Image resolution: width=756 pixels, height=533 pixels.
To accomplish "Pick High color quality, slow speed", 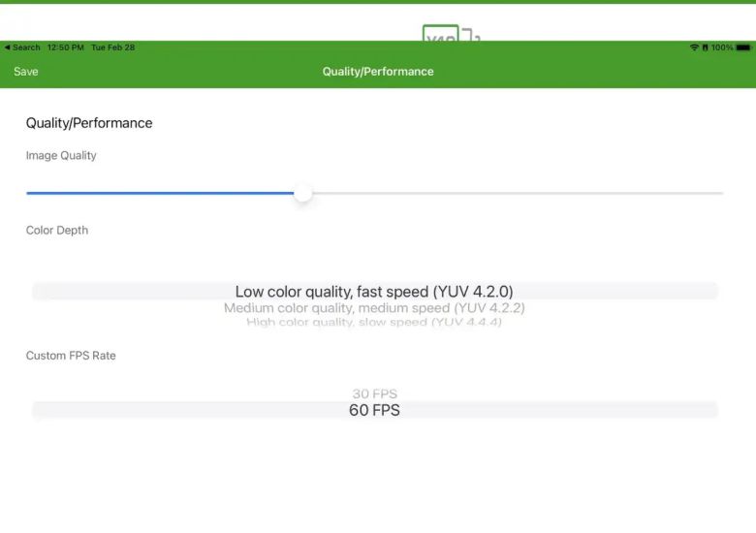I will click(x=374, y=323).
